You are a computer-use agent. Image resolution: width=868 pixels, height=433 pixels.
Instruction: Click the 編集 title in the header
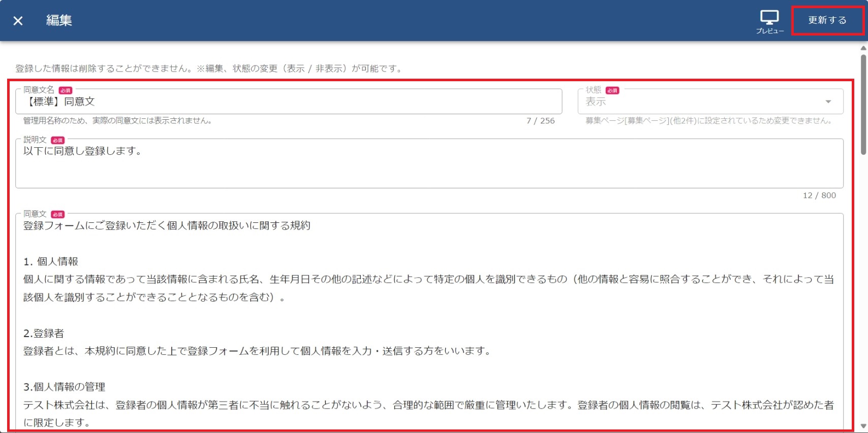(59, 20)
